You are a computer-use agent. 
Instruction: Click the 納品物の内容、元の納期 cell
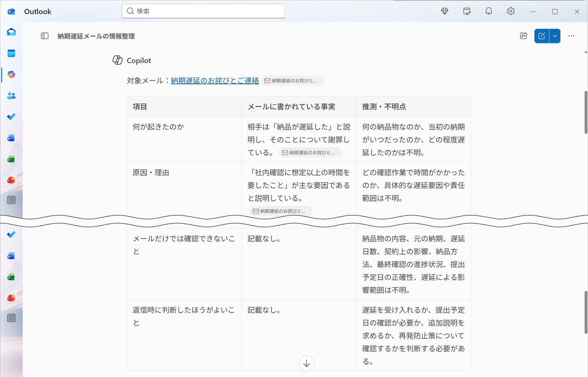(413, 264)
